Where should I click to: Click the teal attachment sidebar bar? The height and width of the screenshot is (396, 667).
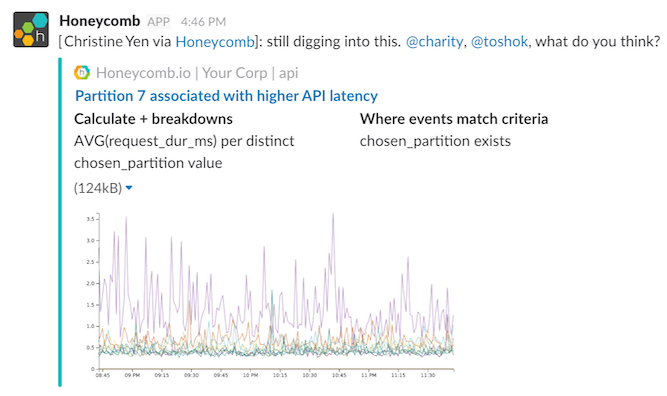60,222
